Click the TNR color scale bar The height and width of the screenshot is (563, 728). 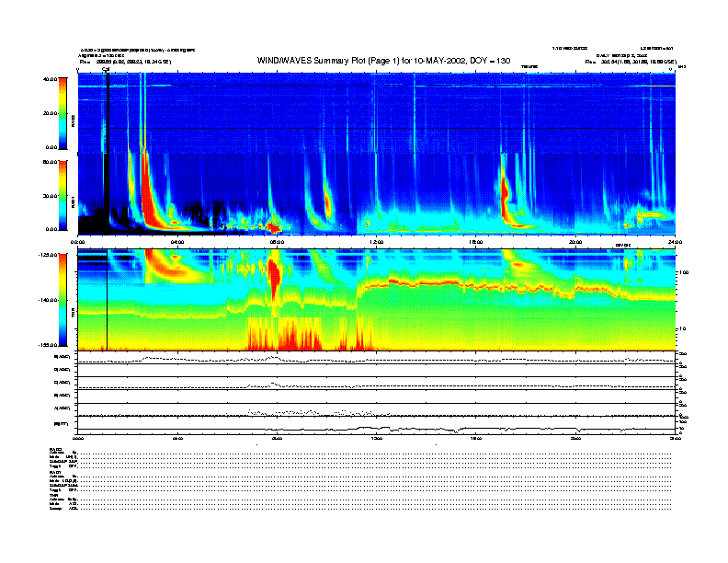(63, 300)
